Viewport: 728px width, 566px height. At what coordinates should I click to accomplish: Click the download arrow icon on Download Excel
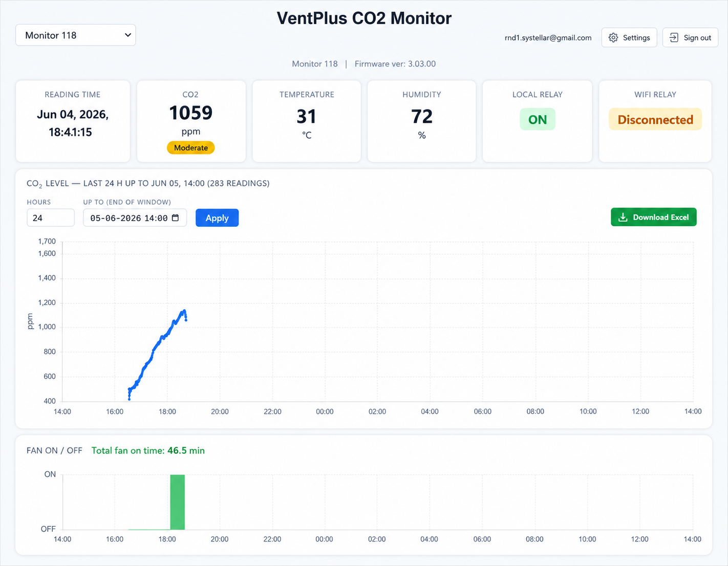623,217
